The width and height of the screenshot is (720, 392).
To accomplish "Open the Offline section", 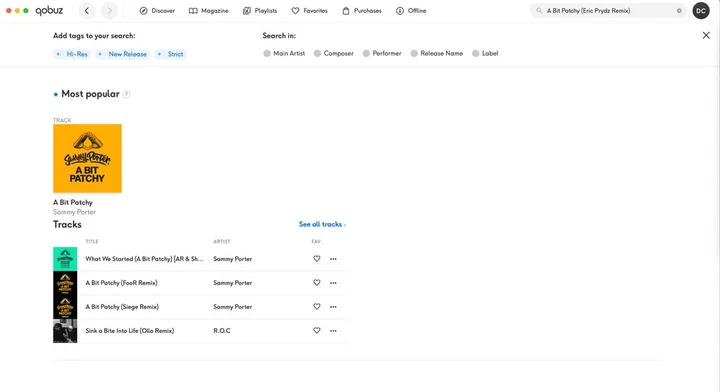I will click(411, 11).
